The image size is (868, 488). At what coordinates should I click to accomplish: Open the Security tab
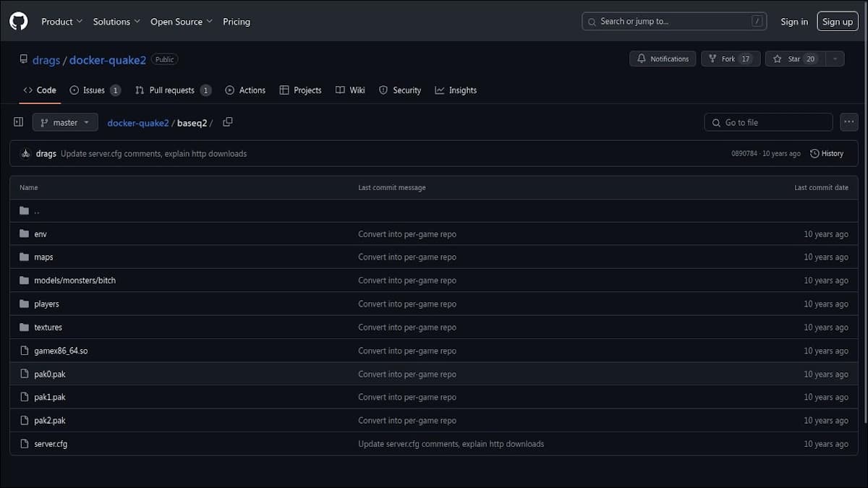pyautogui.click(x=400, y=90)
